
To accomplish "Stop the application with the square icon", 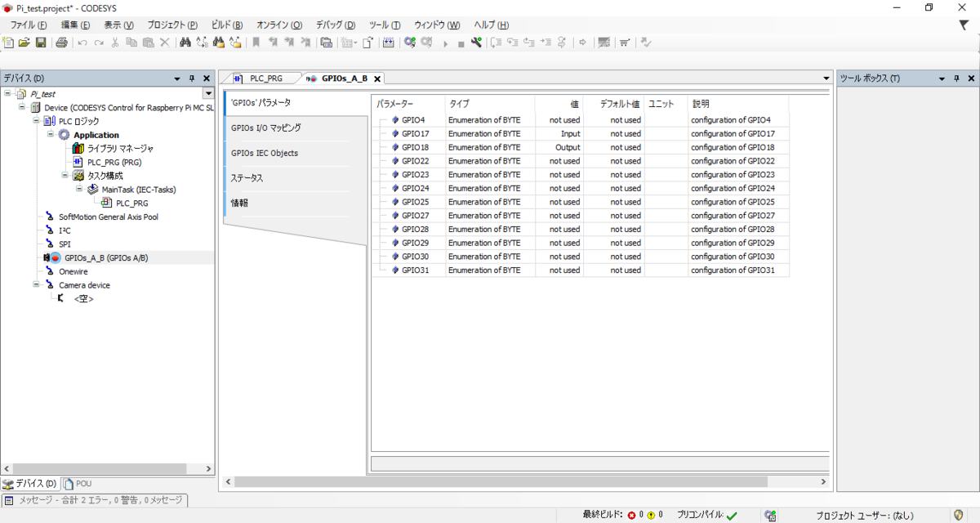I will click(461, 43).
